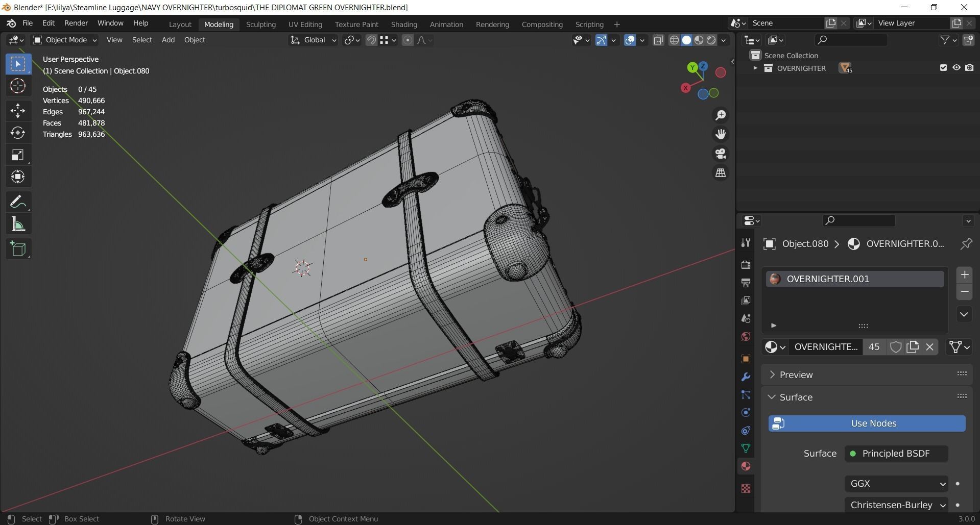The width and height of the screenshot is (980, 525).
Task: Open the Object Mode dropdown
Action: click(x=65, y=40)
